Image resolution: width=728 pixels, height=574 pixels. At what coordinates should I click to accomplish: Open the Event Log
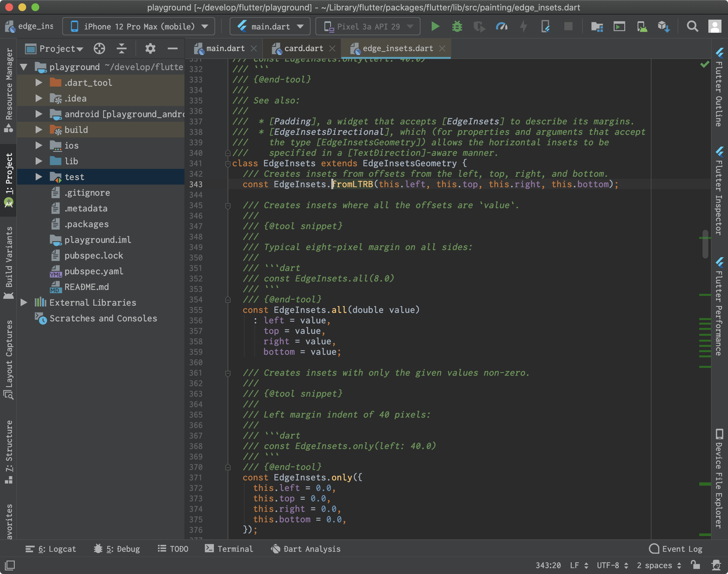tap(682, 548)
